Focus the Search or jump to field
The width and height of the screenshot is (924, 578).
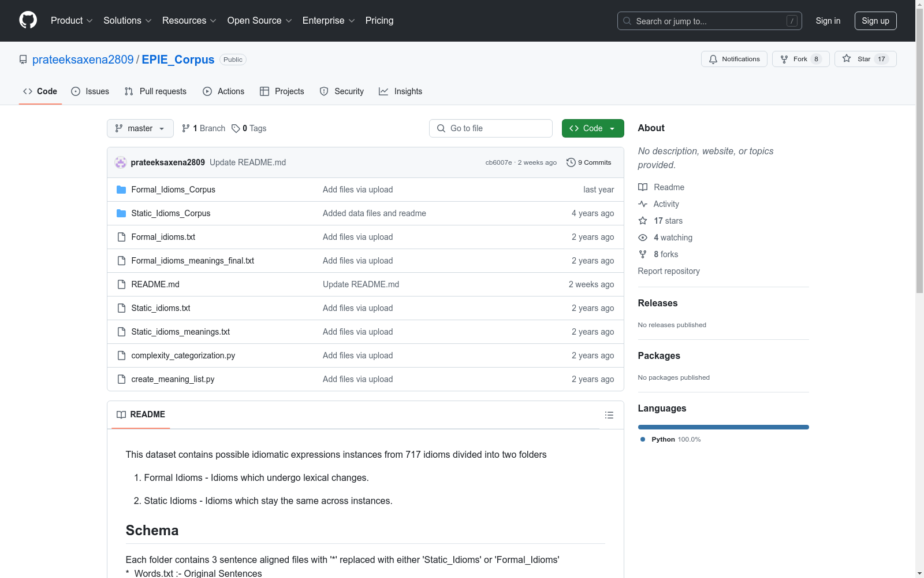pos(710,21)
